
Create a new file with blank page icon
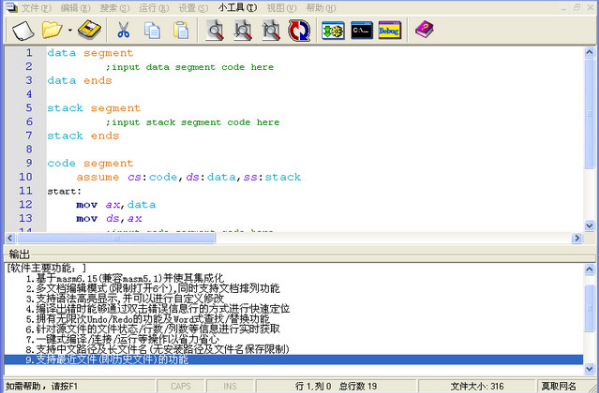23,30
